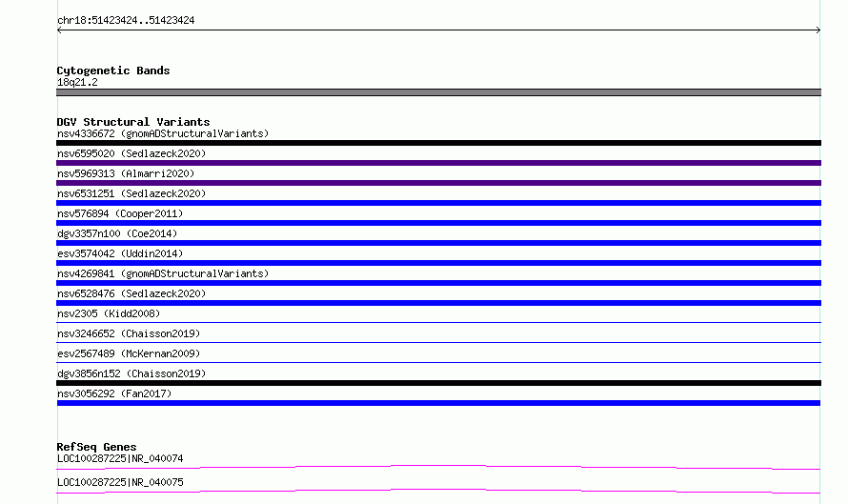Click the blue bar for dgv3357n100
The width and height of the screenshot is (848, 504).
438,243
